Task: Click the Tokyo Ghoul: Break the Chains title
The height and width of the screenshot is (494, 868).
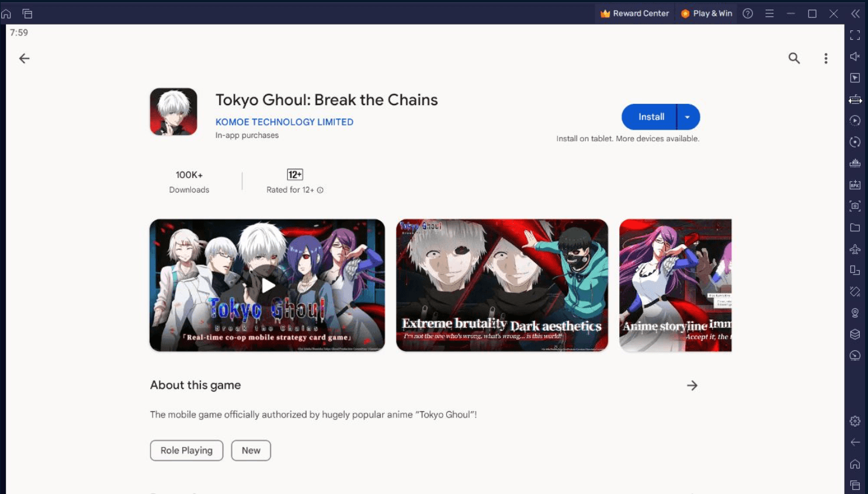Action: pos(327,100)
